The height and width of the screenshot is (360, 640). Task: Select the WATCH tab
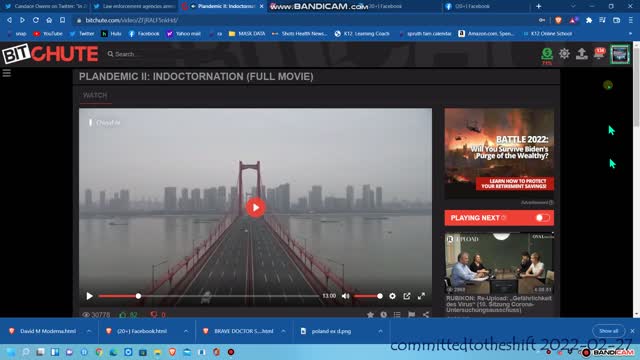click(x=95, y=96)
